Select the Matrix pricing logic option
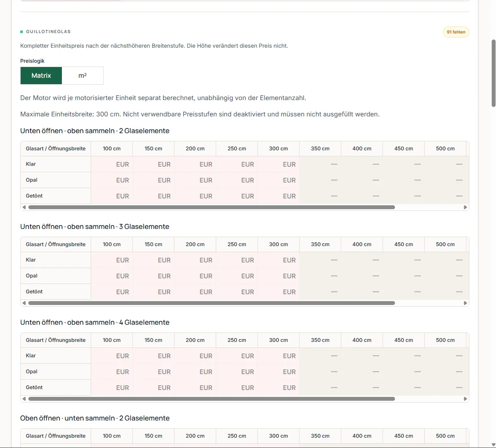496x448 pixels. (x=41, y=76)
